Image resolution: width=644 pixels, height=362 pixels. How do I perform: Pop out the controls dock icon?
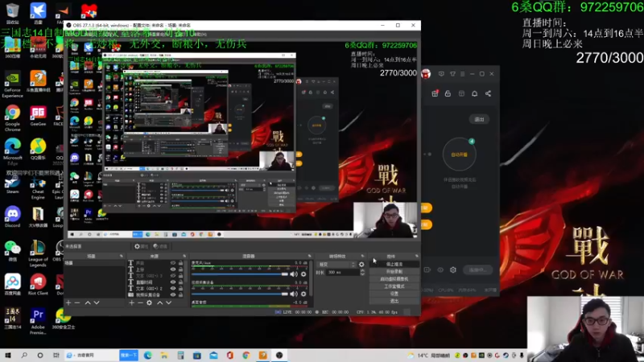pos(416,256)
